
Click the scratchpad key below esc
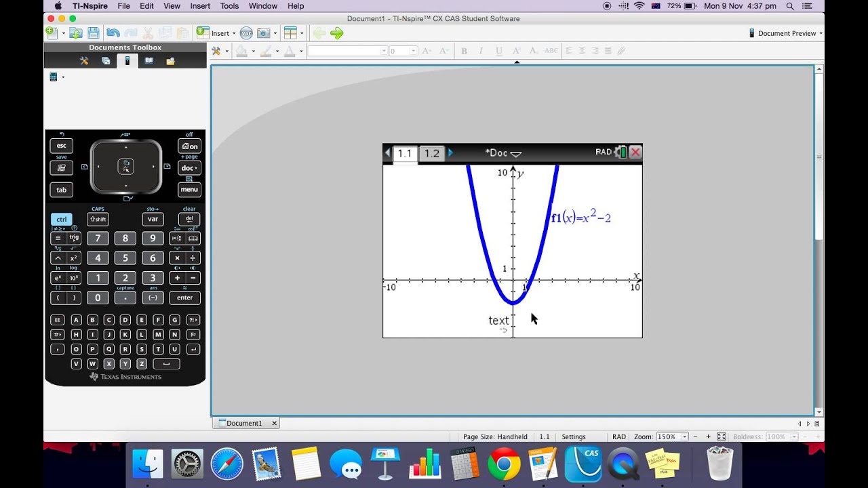[61, 167]
